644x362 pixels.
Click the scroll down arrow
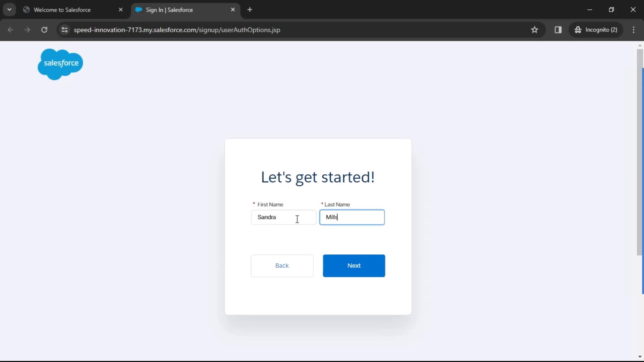click(640, 357)
